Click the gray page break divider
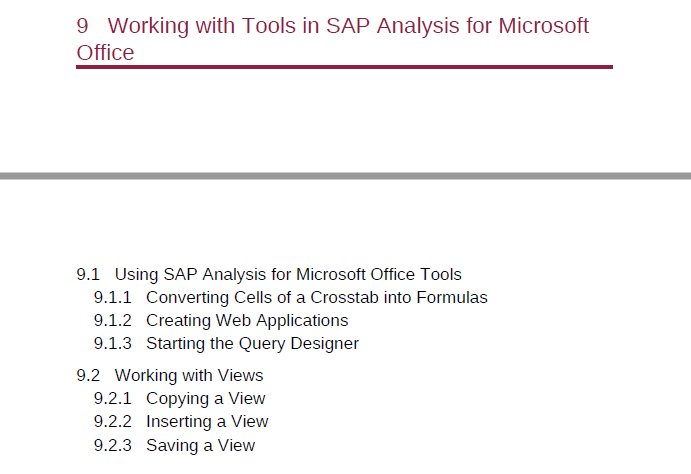Viewport: 691px width, 474px height. point(346,176)
